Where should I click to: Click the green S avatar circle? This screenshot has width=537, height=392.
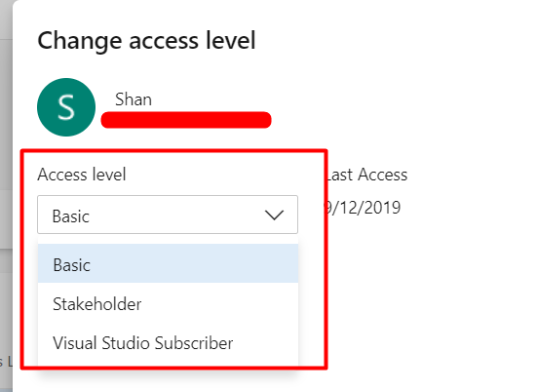point(66,107)
